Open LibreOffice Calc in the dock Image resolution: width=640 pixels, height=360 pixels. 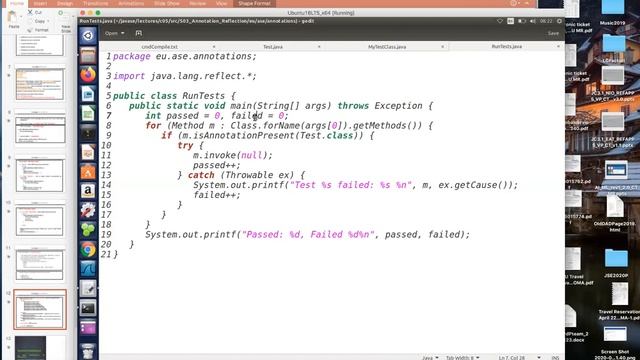point(88,114)
